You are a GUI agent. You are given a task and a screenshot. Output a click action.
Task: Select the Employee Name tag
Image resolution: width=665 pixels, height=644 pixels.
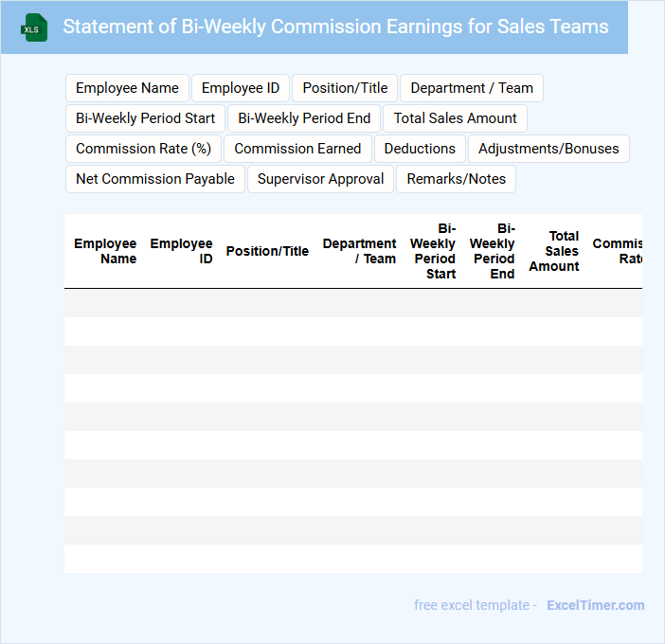(127, 88)
